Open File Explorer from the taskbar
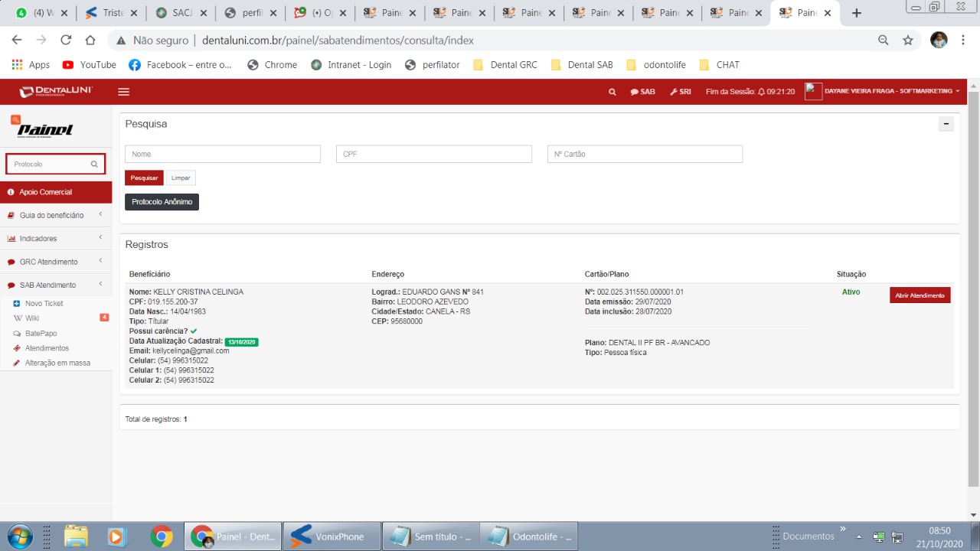 tap(76, 536)
